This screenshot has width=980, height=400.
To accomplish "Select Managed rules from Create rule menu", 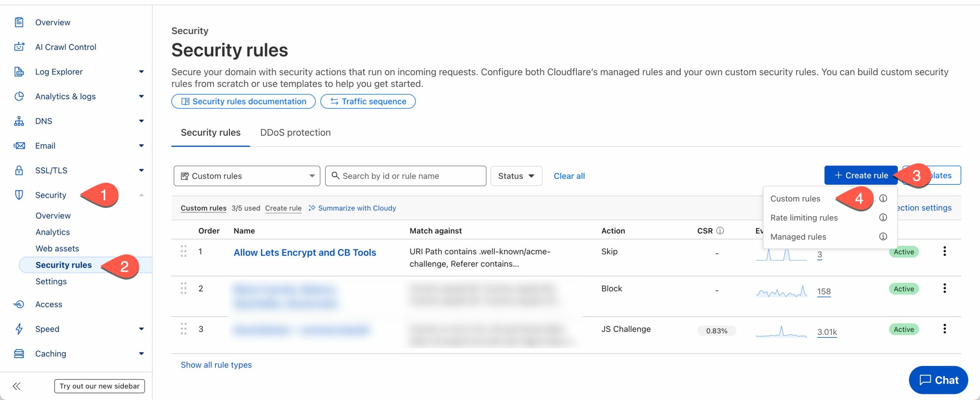I will (798, 237).
